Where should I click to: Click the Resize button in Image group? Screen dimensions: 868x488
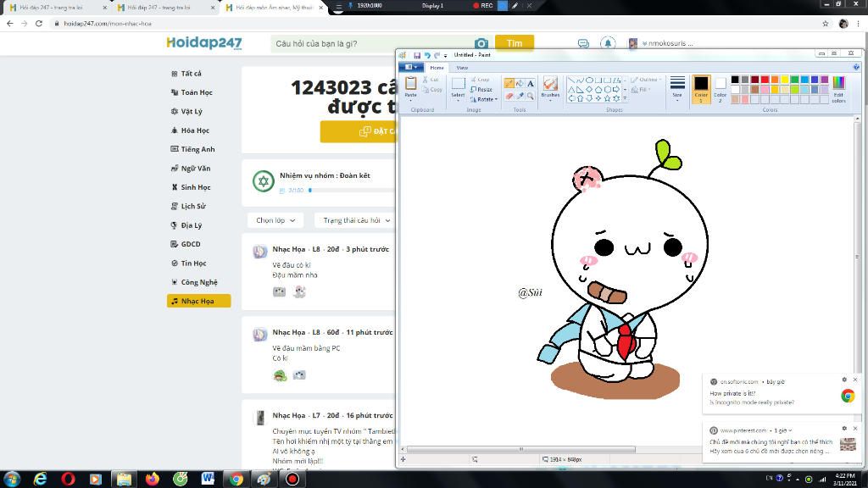pos(481,89)
